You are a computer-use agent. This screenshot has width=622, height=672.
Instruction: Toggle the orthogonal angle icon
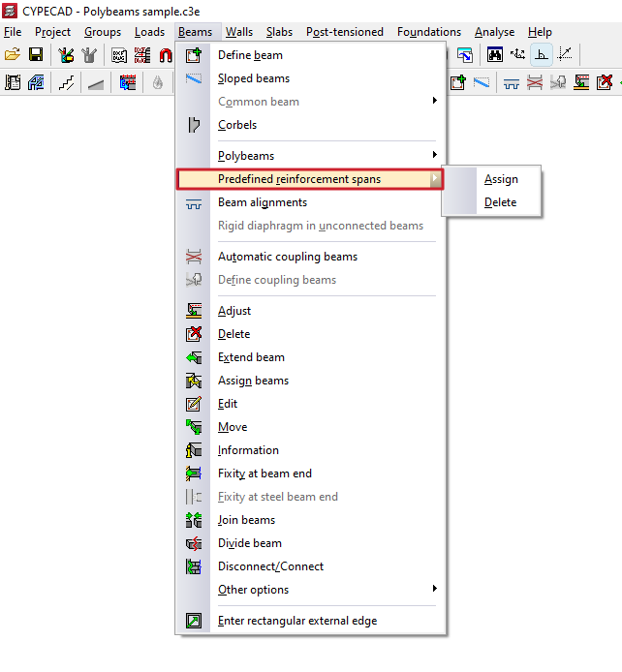coord(542,55)
